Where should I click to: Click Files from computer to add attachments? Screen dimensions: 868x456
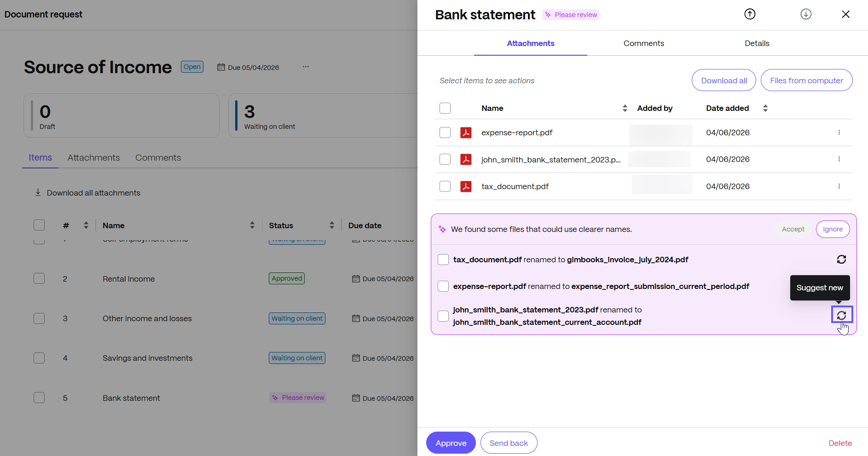pos(806,80)
